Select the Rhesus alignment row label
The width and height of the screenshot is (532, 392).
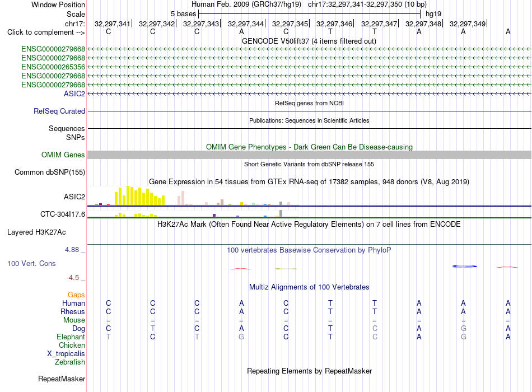[x=73, y=311]
